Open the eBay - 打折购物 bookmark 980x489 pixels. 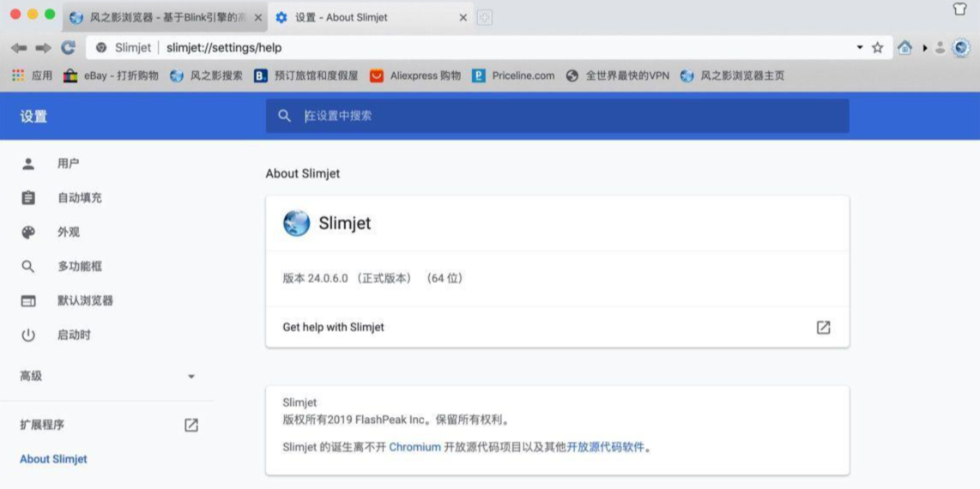(x=111, y=75)
